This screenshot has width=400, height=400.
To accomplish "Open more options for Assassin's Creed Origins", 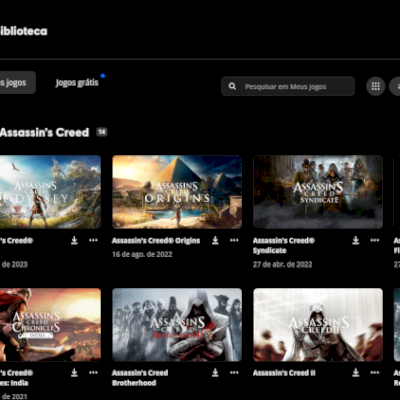I will click(x=234, y=240).
